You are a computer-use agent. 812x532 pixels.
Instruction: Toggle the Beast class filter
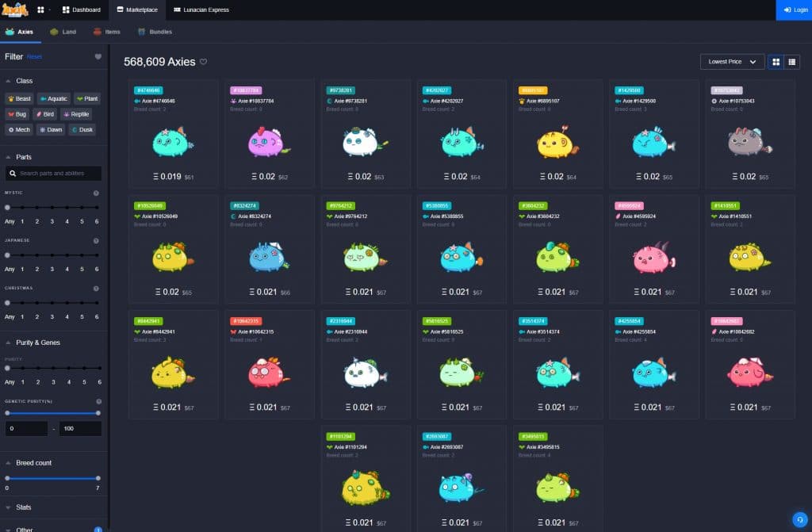coord(20,98)
